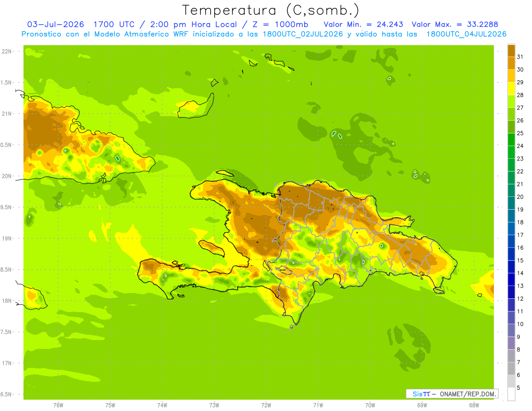Click longitude axis label "74W"
The height and width of the screenshot is (411, 532).
(162, 405)
